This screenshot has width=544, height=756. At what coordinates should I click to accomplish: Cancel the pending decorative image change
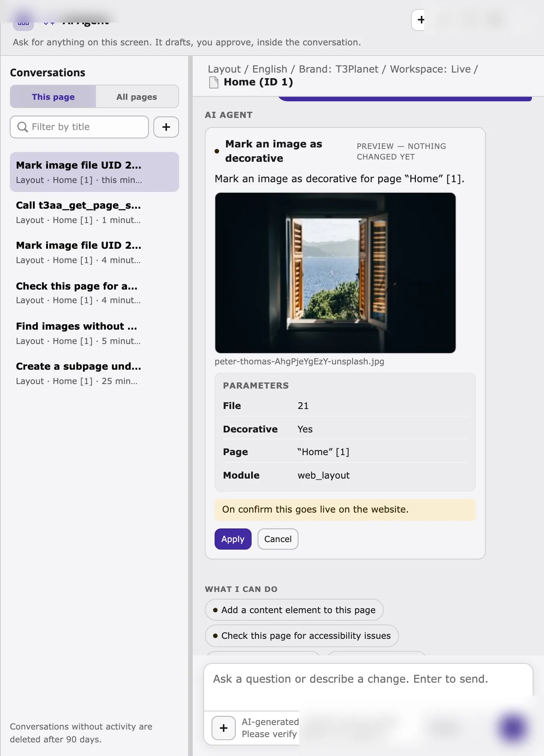pos(278,539)
